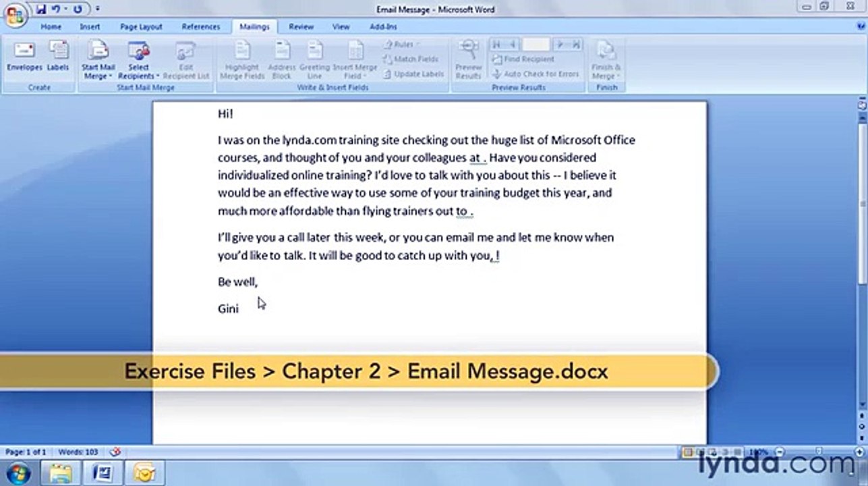The image size is (868, 486).
Task: Click the Page 1 of 1 status indicator
Action: pos(26,452)
